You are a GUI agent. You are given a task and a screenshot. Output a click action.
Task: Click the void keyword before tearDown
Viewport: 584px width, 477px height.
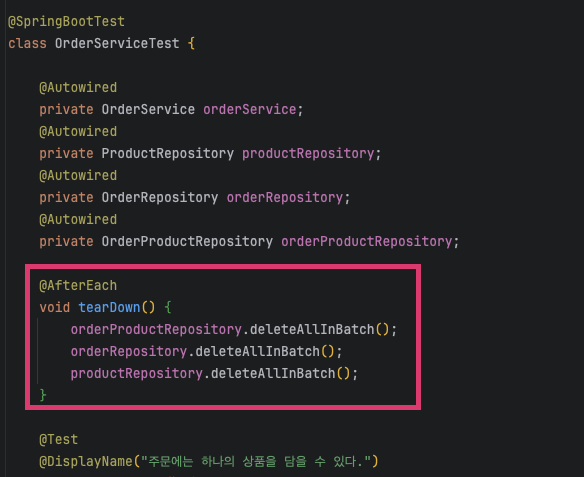point(55,308)
